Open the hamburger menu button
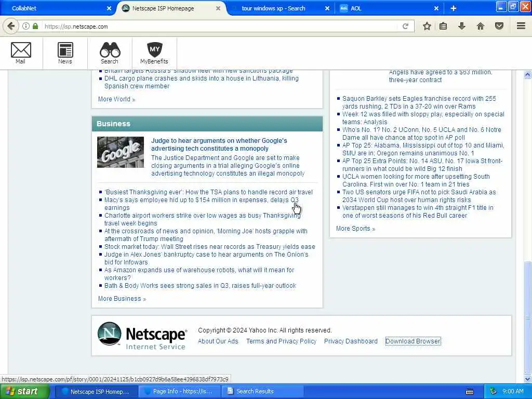532x399 pixels. point(521,26)
